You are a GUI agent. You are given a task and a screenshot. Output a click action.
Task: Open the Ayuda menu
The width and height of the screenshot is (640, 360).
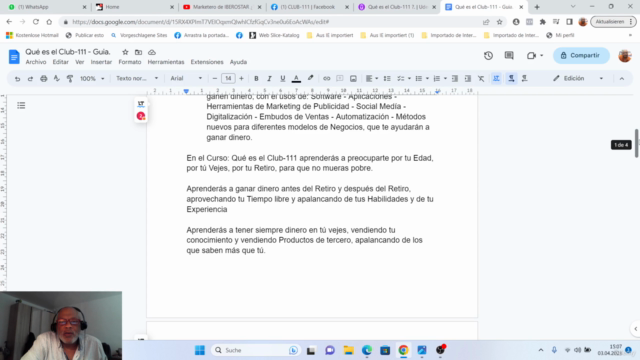coord(238,62)
